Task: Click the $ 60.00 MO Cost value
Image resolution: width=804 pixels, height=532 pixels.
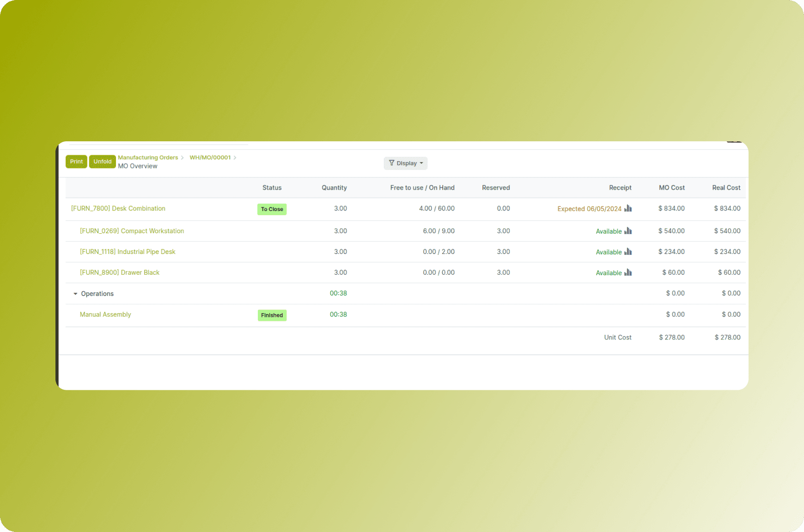Action: (673, 272)
